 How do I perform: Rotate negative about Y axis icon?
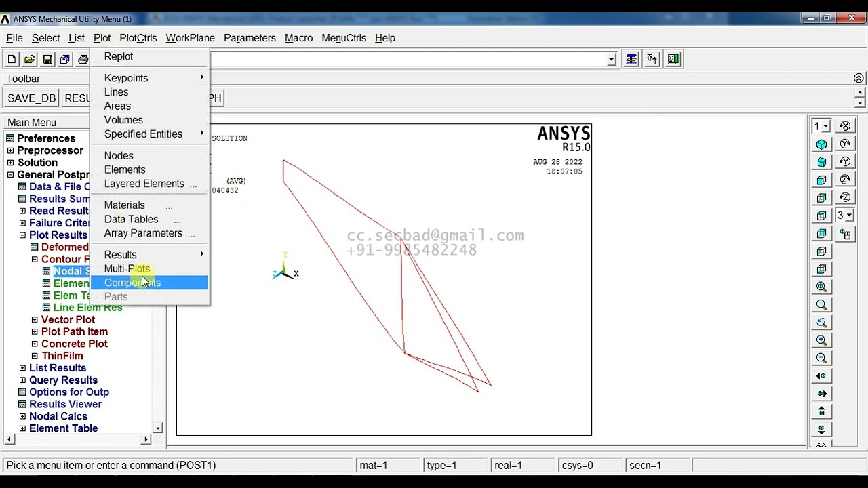click(x=845, y=161)
